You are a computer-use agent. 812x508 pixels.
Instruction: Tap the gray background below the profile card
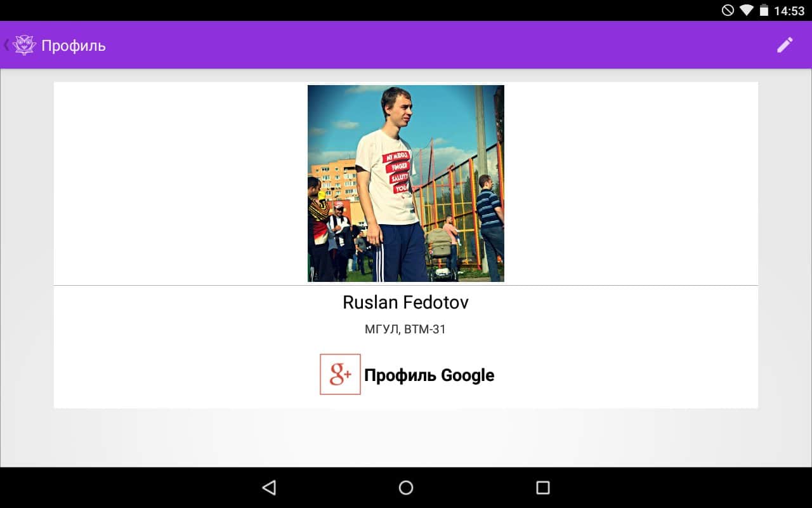click(x=406, y=438)
